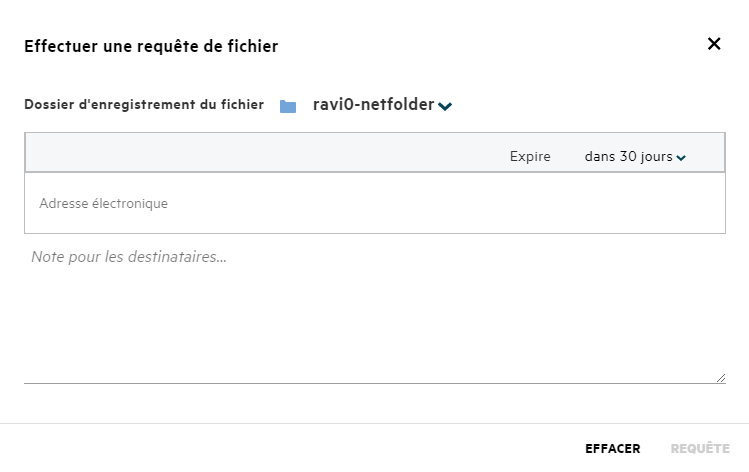Viewport: 749px width, 472px height.
Task: Click the empty footer area left of EFFACER
Action: [x=300, y=448]
